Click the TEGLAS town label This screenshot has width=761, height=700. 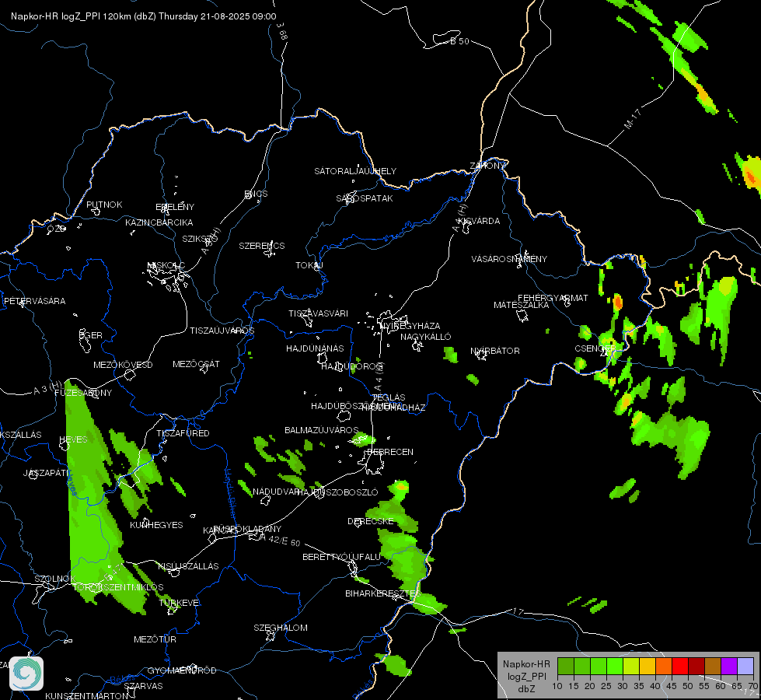click(x=389, y=397)
